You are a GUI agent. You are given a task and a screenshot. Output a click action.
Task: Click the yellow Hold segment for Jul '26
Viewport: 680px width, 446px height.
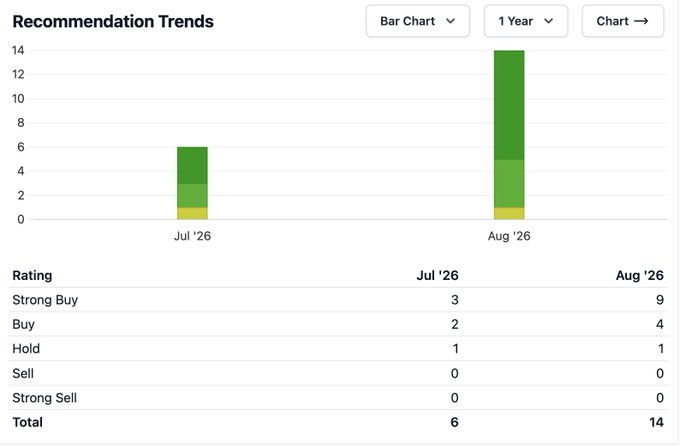tap(192, 213)
